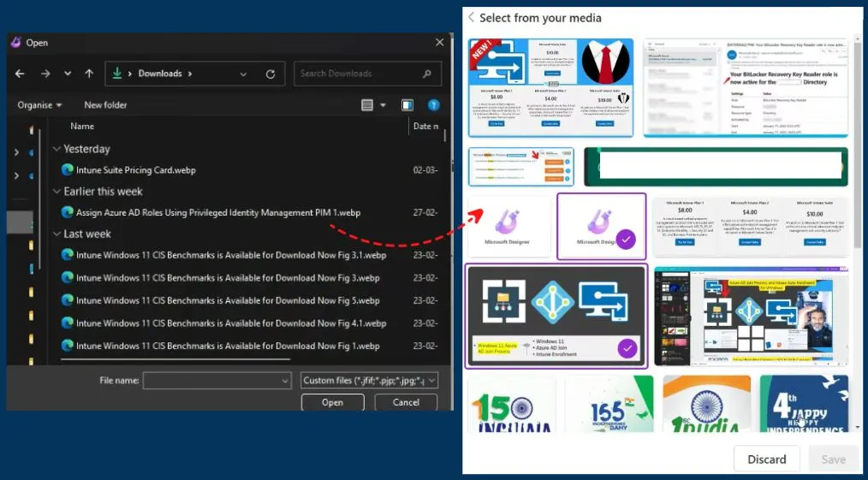The height and width of the screenshot is (480, 868).
Task: Sort by Name column
Action: click(x=82, y=127)
